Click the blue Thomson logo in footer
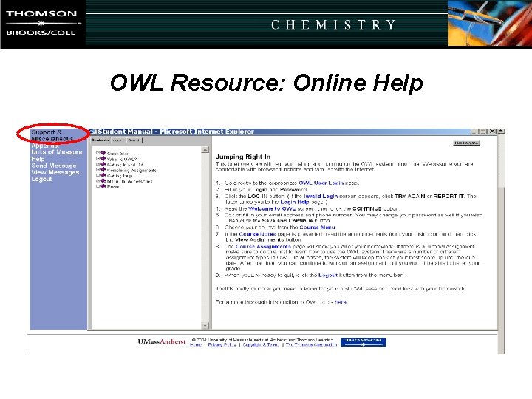 pos(363,342)
